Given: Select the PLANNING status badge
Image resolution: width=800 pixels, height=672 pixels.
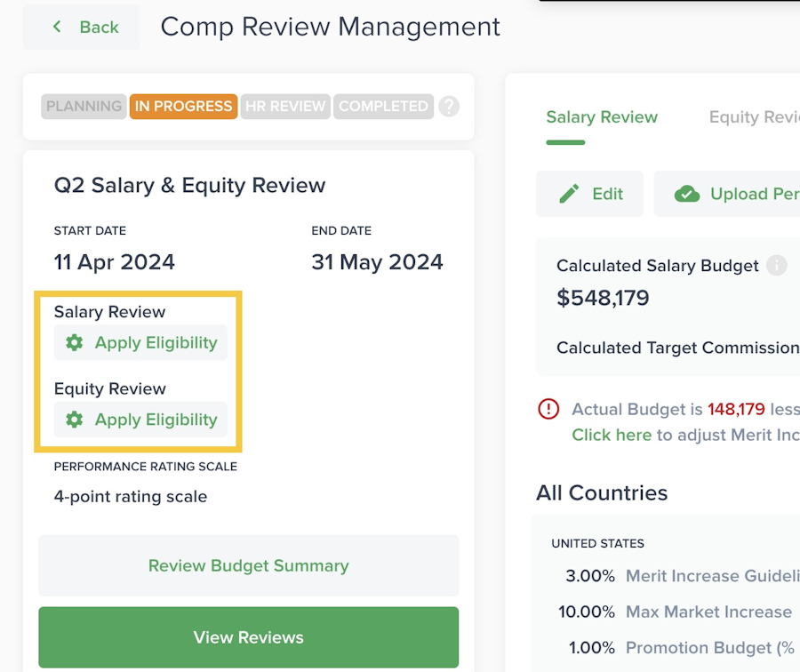Looking at the screenshot, I should pos(84,107).
